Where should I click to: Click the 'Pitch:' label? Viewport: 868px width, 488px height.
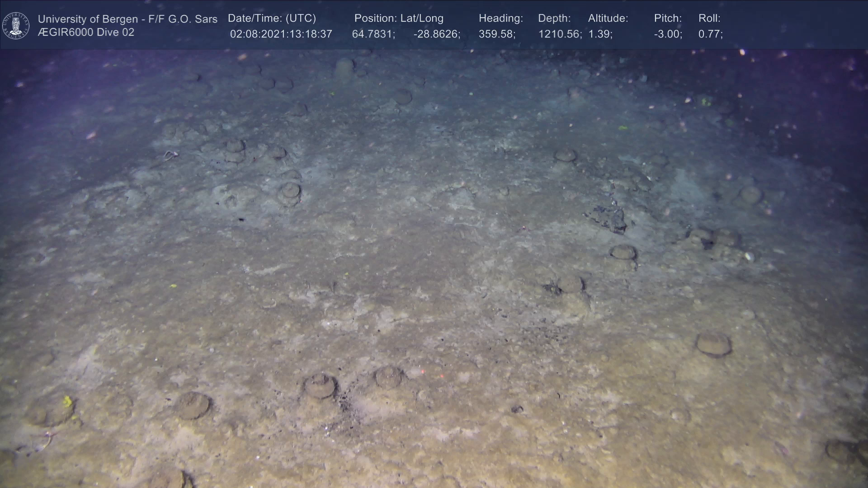(667, 19)
